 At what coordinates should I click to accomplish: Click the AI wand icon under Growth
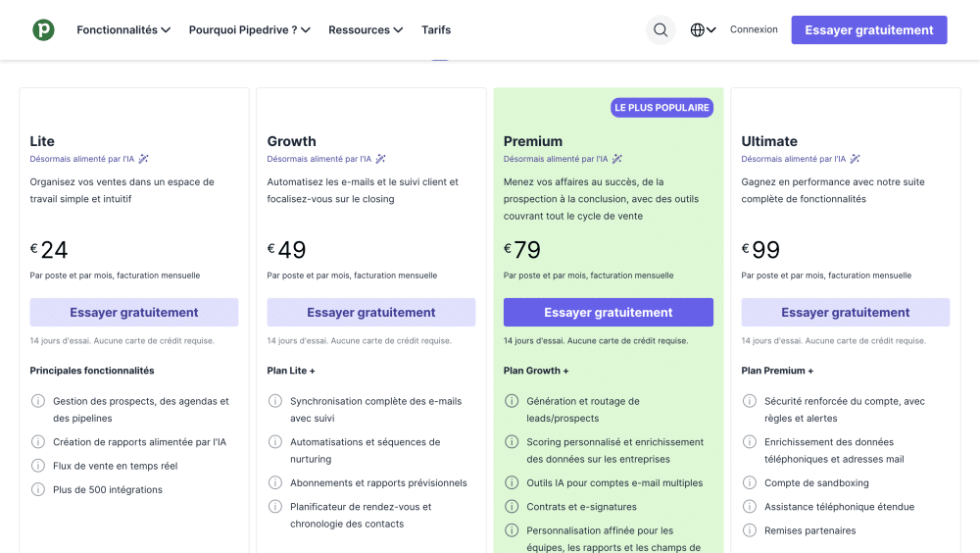point(380,159)
